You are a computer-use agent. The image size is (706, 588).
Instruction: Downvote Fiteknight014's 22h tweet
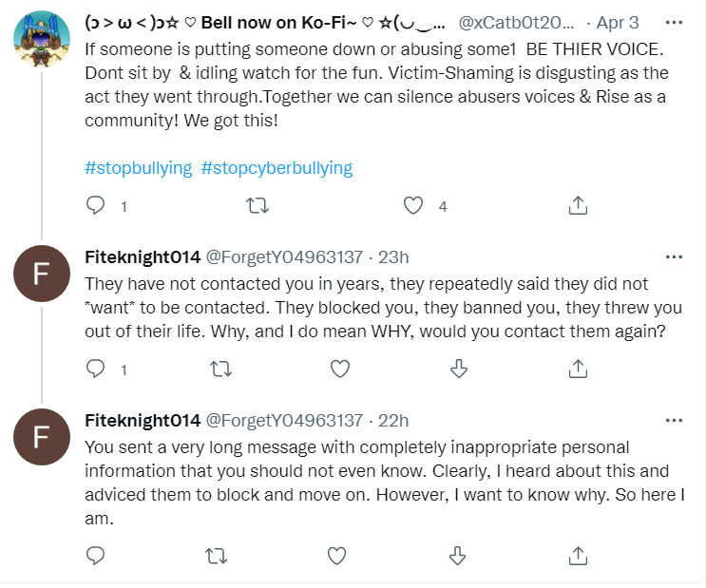457,556
